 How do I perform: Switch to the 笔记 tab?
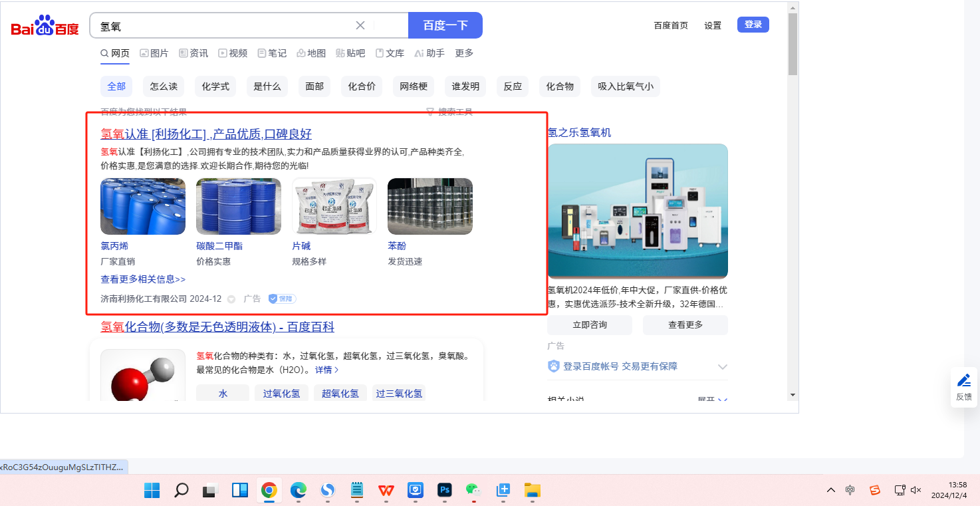[x=272, y=53]
